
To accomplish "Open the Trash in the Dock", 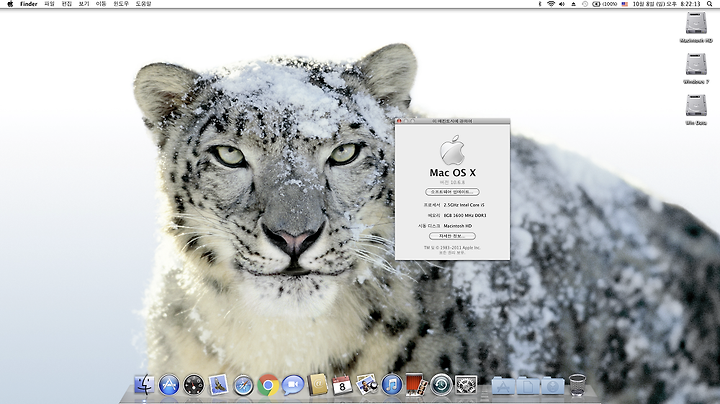I will [x=577, y=385].
